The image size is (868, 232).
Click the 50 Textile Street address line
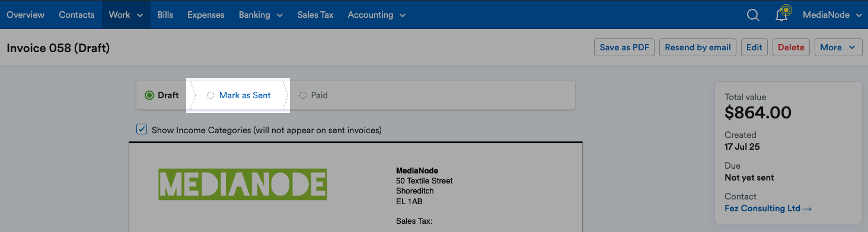tap(425, 181)
